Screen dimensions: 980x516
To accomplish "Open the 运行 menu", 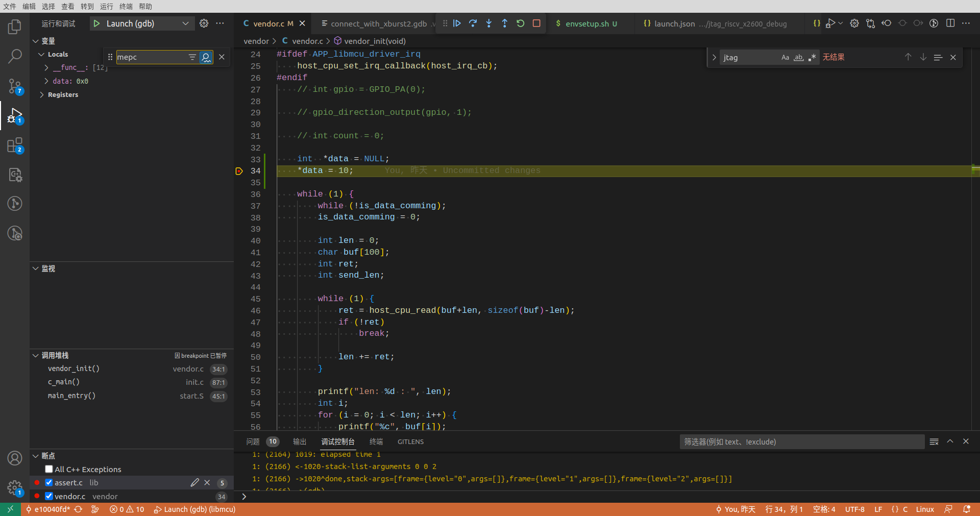I will (107, 6).
